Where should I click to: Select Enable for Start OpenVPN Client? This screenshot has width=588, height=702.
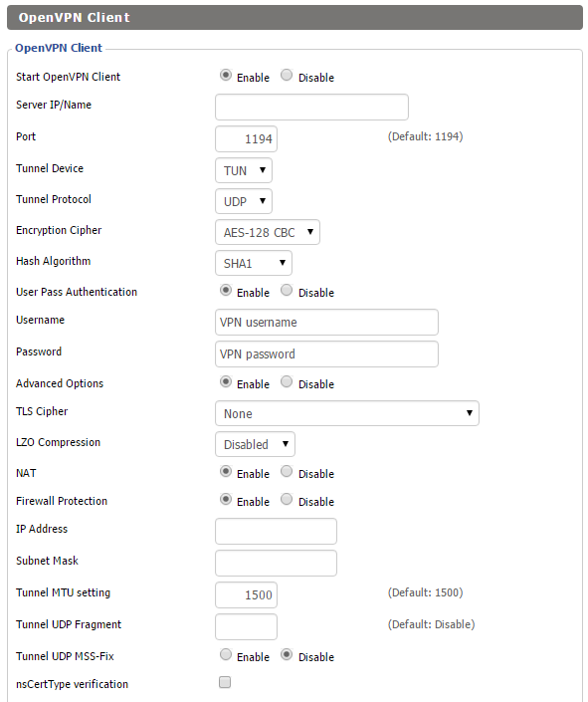226,75
